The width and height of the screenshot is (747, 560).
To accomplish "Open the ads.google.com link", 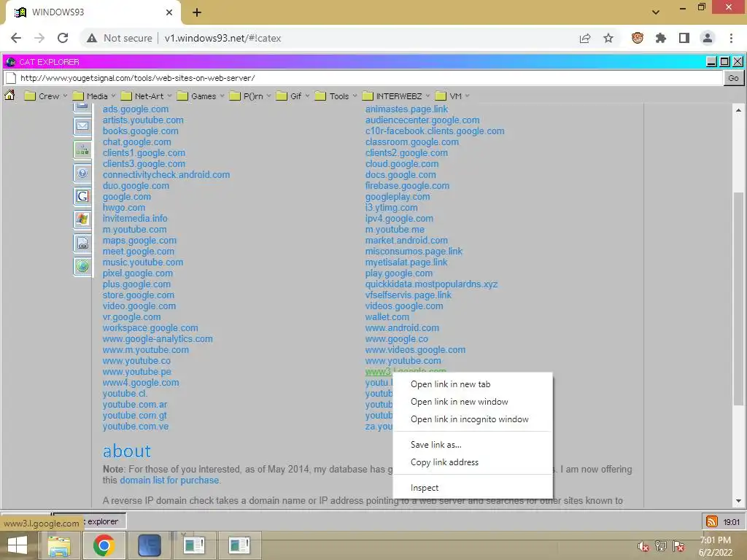I will pyautogui.click(x=136, y=109).
